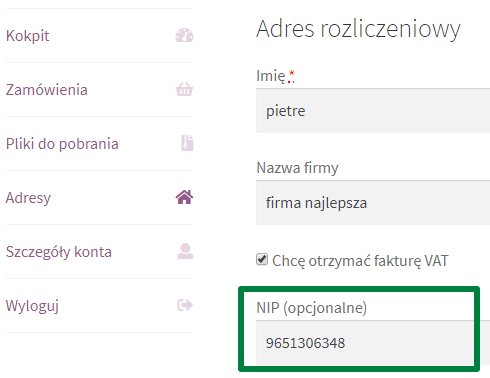Click the Adresy house icon

pyautogui.click(x=184, y=197)
